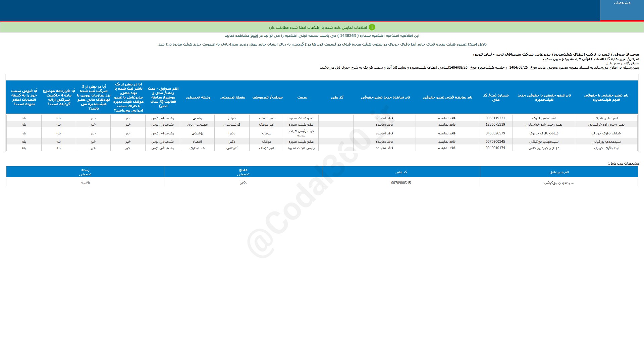Click the رشته تحصیلی header in board table
Image resolution: width=644 pixels, height=362 pixels.
point(198,97)
